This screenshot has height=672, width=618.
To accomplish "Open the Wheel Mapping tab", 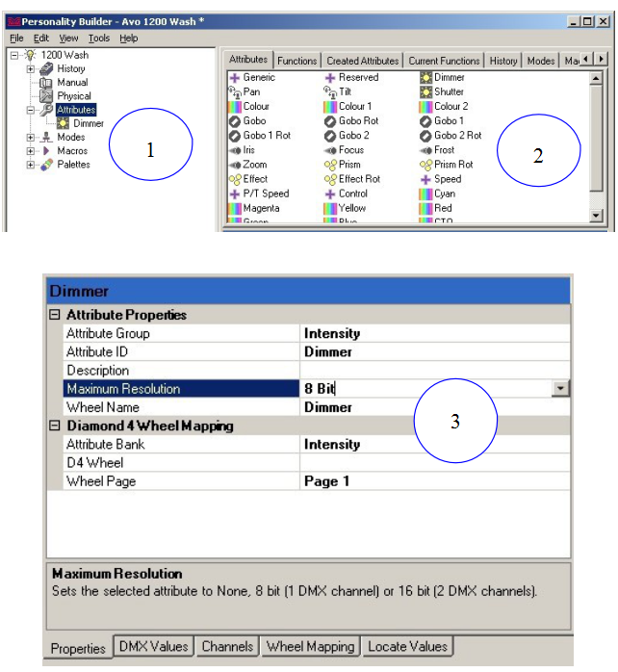I will coord(310,647).
